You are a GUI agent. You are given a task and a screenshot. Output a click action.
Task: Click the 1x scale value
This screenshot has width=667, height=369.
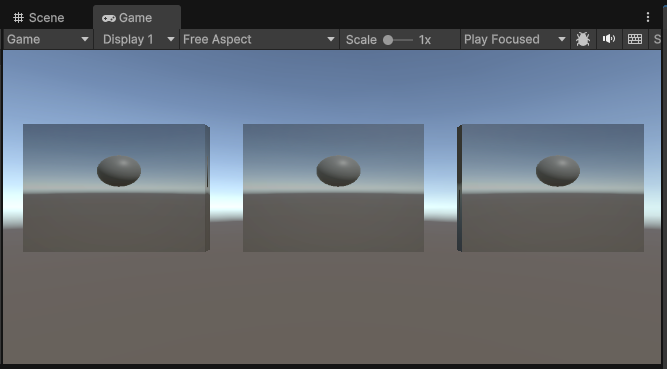click(425, 40)
